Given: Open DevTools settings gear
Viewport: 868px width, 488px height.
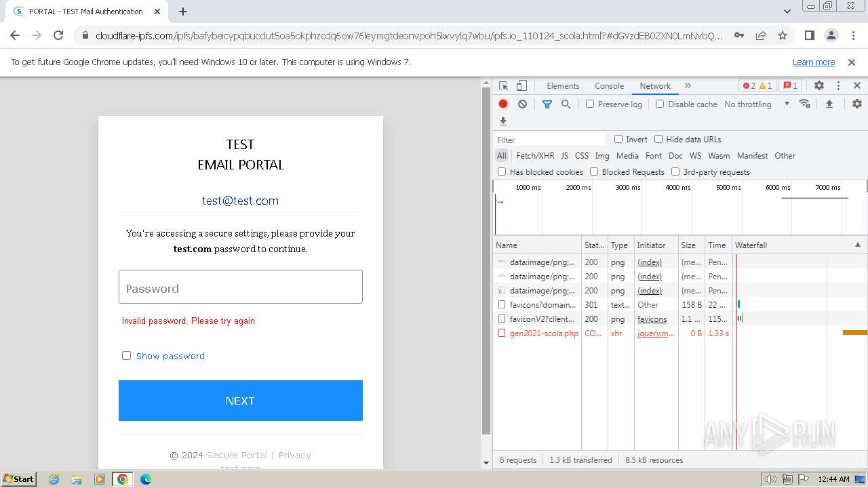Looking at the screenshot, I should click(819, 86).
